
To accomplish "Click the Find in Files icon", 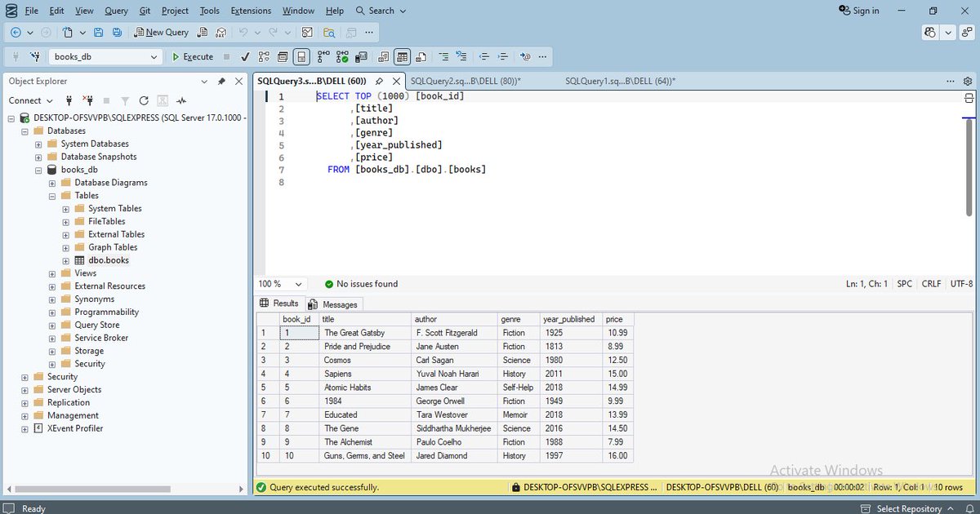I will [329, 33].
